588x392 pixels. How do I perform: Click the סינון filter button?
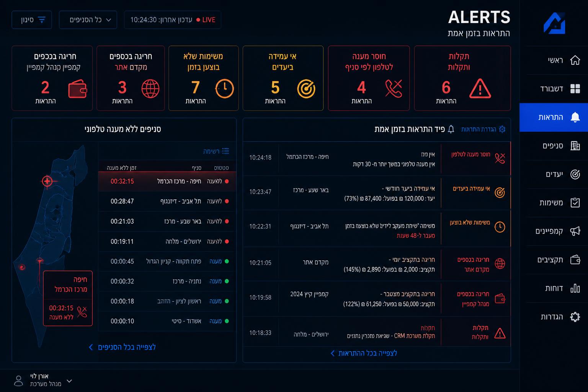[x=32, y=20]
